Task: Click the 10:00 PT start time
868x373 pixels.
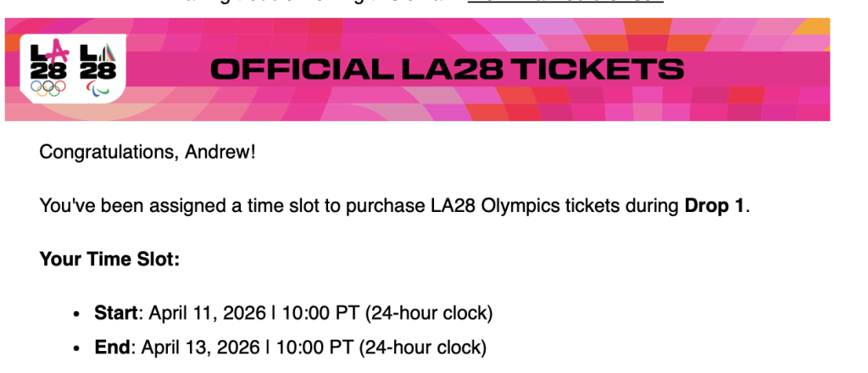Action: pyautogui.click(x=312, y=313)
